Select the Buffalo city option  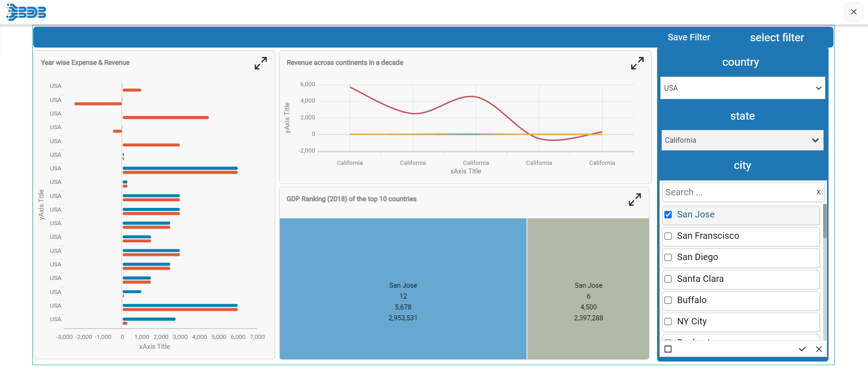pyautogui.click(x=741, y=300)
